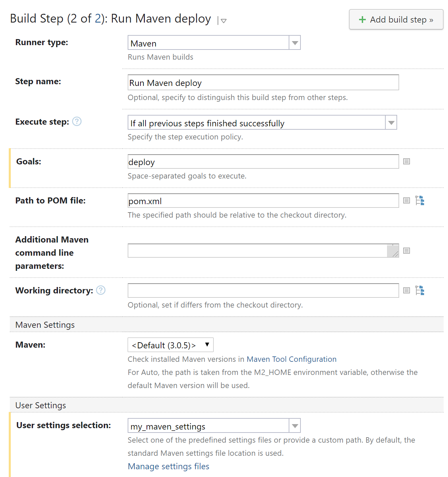Focus the Goals input containing deploy
This screenshot has height=477, width=448.
(x=263, y=162)
